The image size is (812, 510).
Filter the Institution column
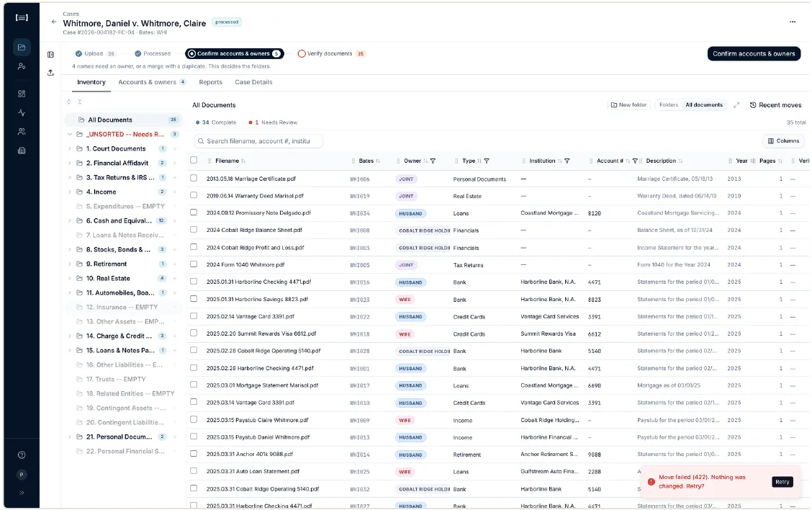point(567,161)
